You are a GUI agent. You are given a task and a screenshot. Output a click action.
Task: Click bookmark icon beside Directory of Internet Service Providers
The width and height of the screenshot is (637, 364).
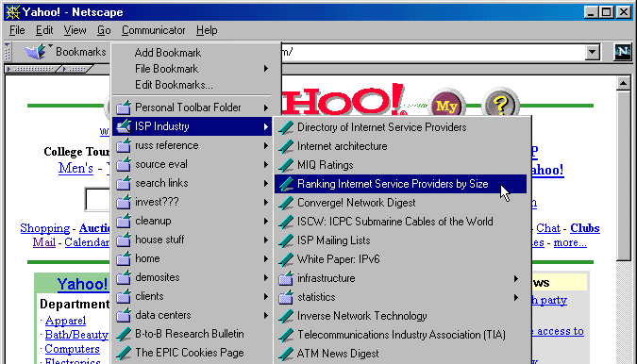click(286, 127)
